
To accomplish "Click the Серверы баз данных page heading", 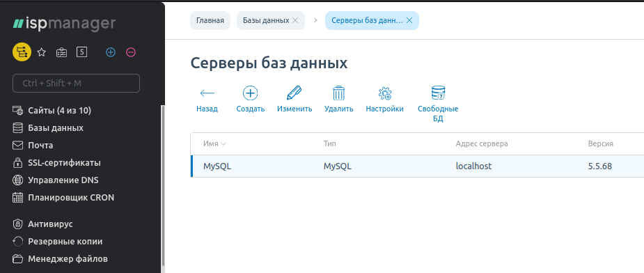I will pos(269,63).
